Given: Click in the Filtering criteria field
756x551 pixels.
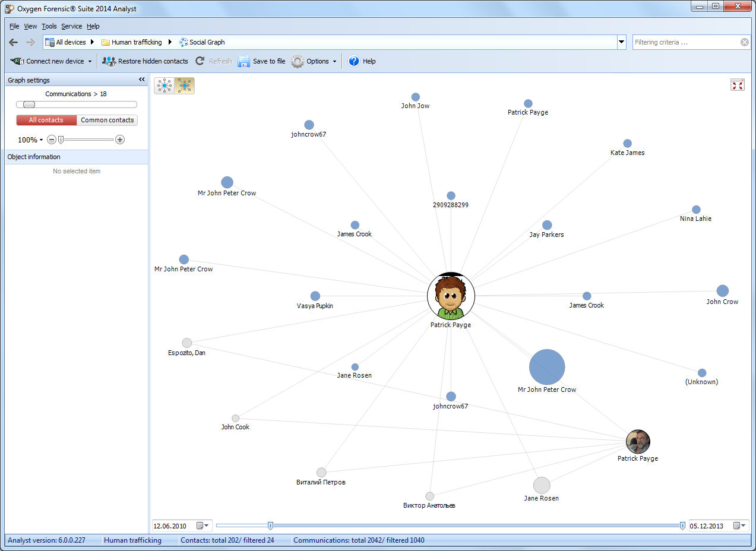Looking at the screenshot, I should tap(686, 42).
